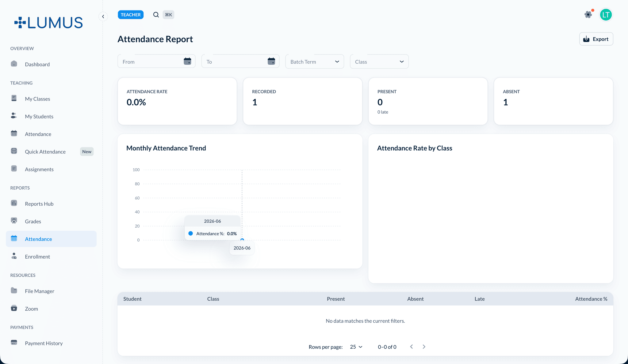Click the Student column header
628x364 pixels.
click(132, 299)
